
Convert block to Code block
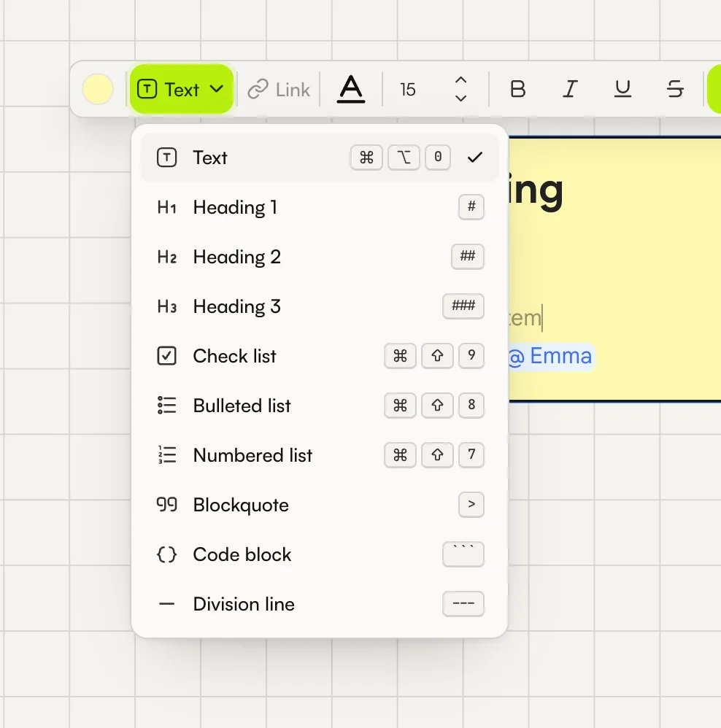coord(320,554)
